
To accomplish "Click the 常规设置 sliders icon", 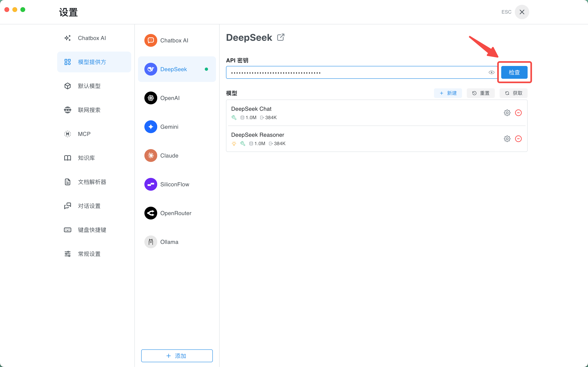I will [68, 254].
